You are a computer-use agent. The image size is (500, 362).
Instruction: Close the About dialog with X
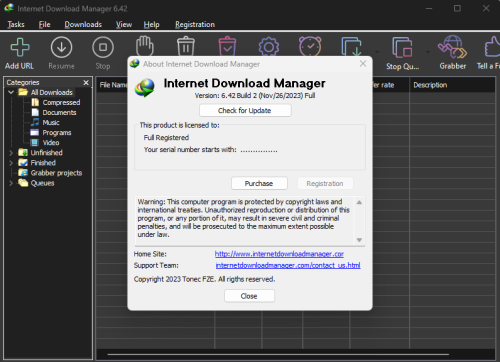(363, 64)
